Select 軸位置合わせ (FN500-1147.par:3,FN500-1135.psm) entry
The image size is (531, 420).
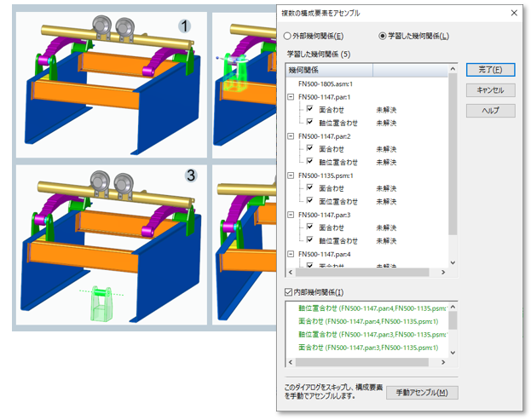372,334
